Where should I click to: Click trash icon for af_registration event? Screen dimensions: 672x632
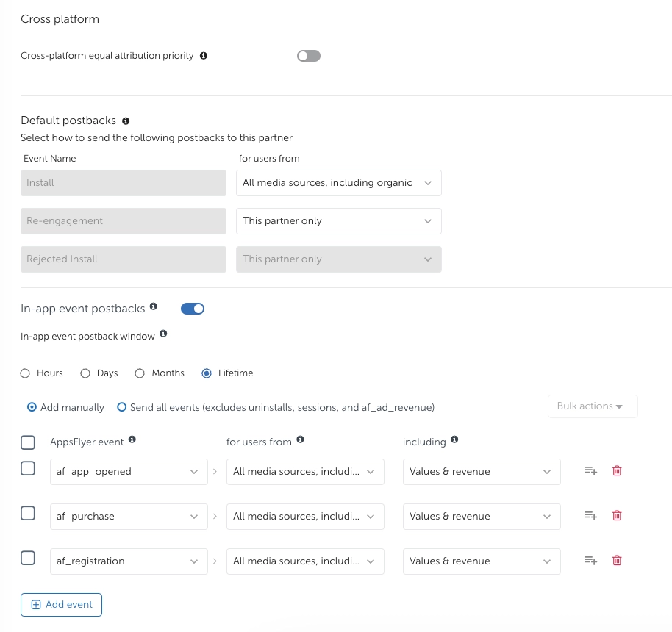617,561
